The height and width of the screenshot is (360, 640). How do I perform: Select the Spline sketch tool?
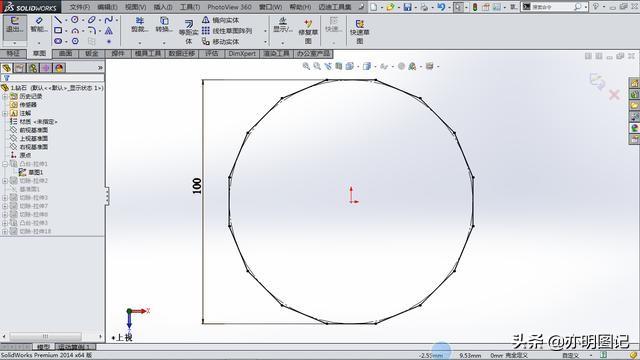109,20
